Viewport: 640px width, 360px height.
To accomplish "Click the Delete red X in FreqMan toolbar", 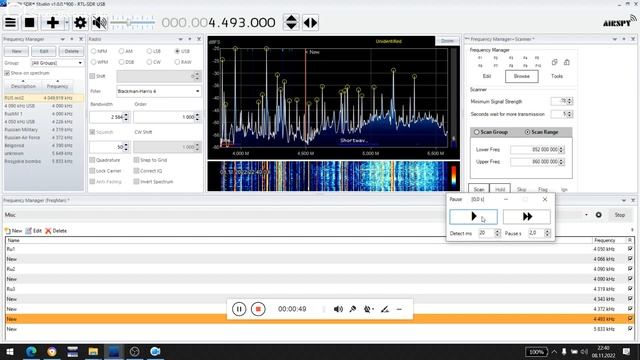I will 56,231.
